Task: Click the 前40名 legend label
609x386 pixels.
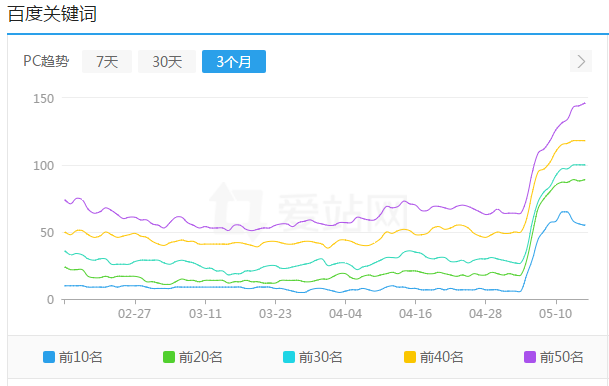Action: pos(442,357)
